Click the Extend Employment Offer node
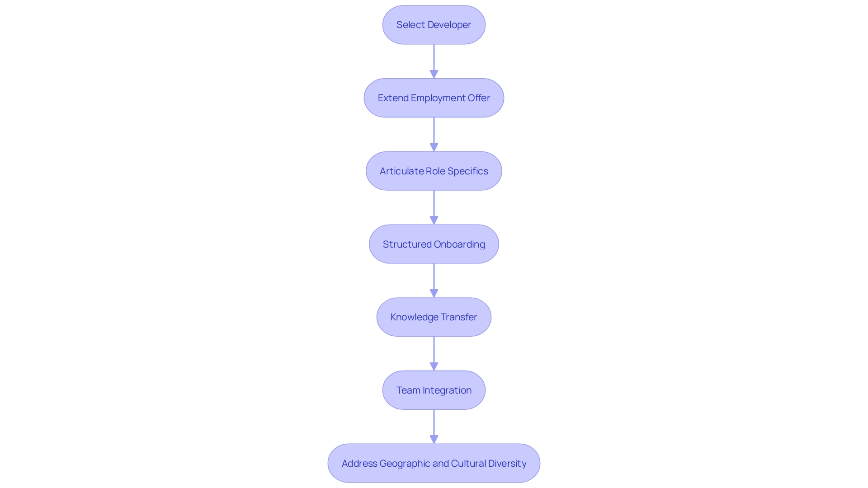Image resolution: width=868 pixels, height=488 pixels. pyautogui.click(x=434, y=97)
